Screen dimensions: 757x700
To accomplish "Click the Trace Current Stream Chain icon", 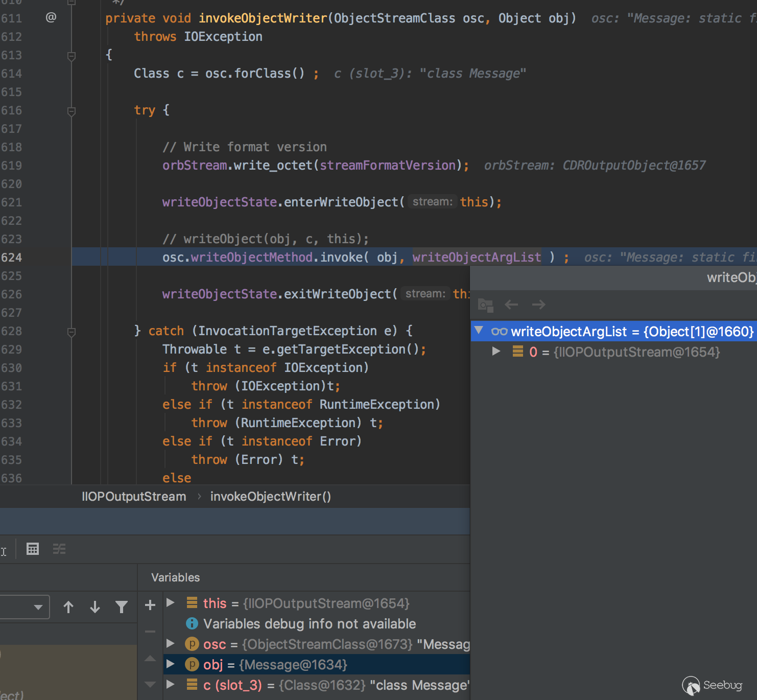I will pyautogui.click(x=59, y=549).
